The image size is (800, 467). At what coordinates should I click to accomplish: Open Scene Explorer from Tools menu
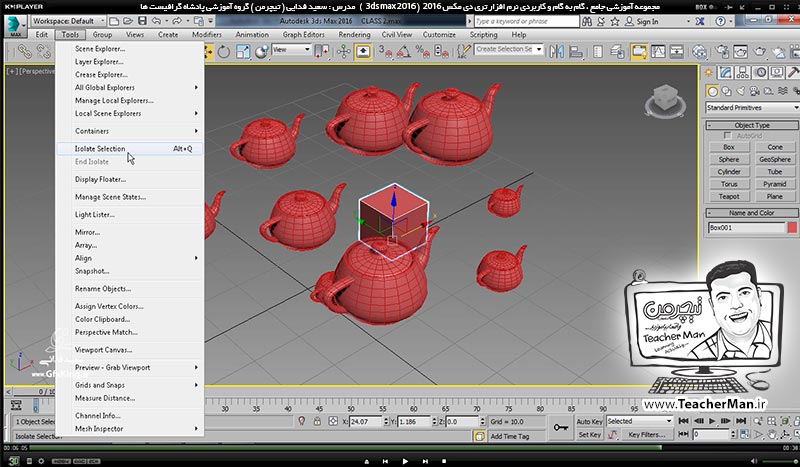pos(130,49)
